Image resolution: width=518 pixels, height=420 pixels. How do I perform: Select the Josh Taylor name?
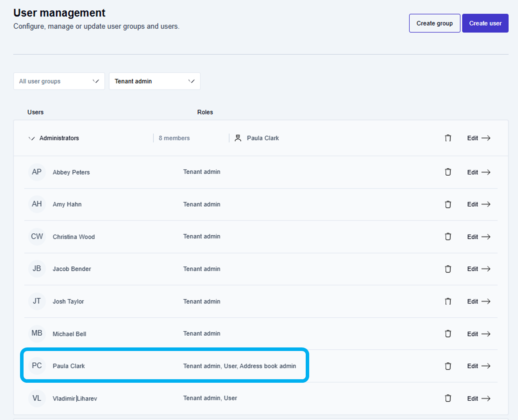pos(68,302)
